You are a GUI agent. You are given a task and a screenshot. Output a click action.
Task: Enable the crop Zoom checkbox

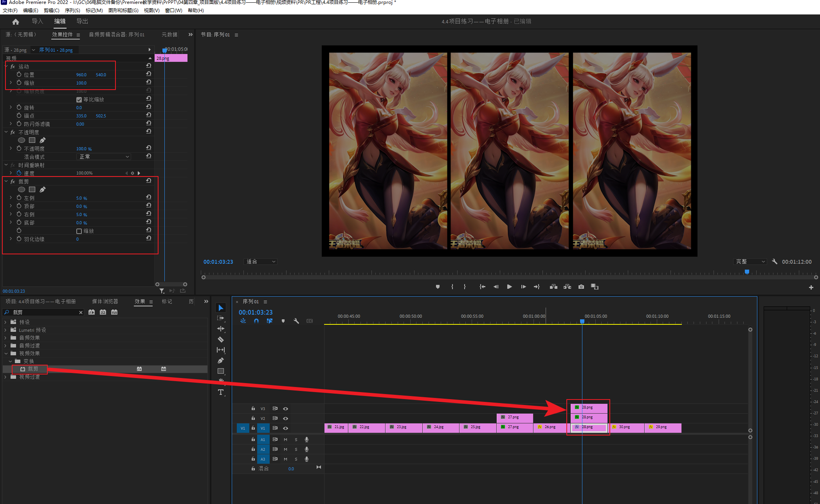[x=79, y=231]
